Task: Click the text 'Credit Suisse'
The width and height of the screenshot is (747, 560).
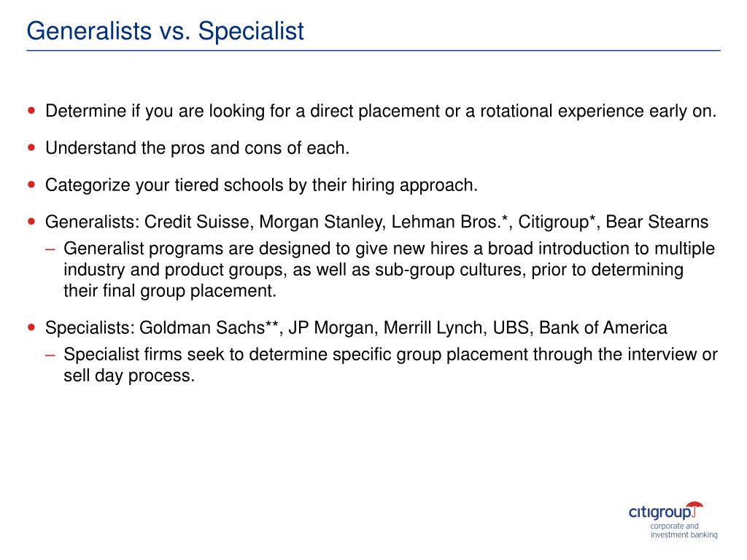Action: click(198, 222)
